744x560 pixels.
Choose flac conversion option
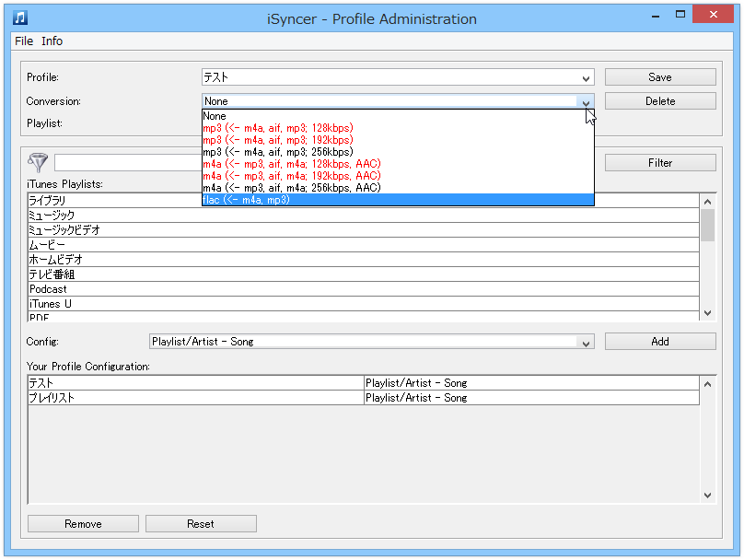coord(398,200)
